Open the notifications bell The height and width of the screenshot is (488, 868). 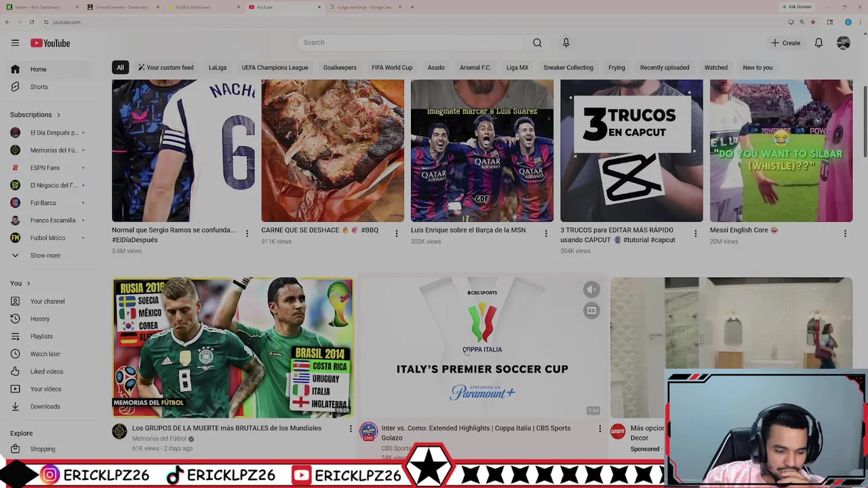[818, 43]
